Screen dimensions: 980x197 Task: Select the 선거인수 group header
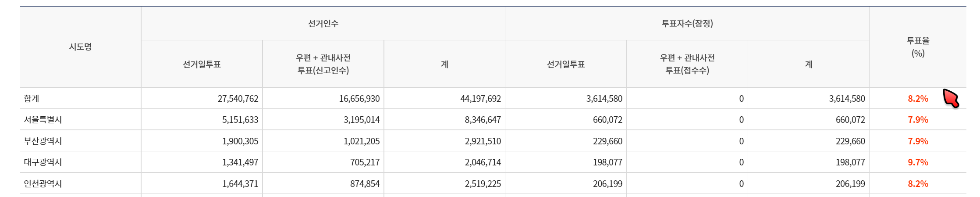point(323,24)
